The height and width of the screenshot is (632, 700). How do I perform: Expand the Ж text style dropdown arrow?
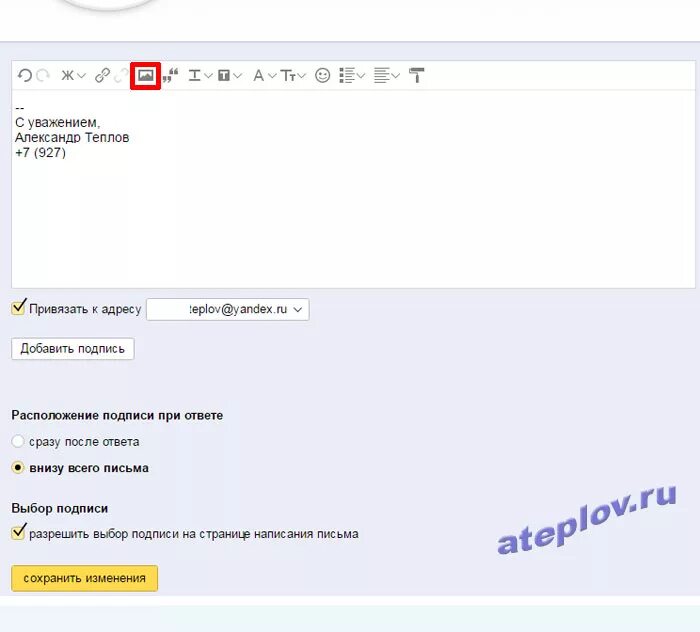81,76
